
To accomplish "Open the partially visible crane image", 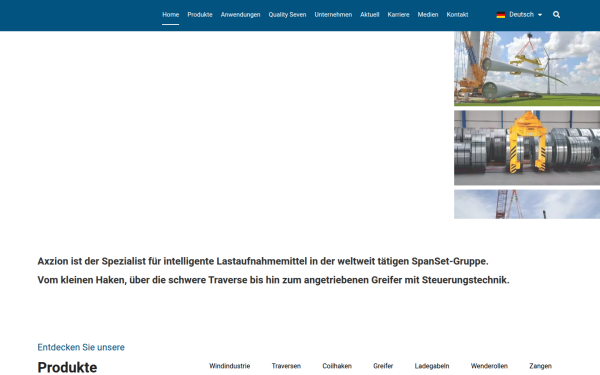I will tap(527, 204).
